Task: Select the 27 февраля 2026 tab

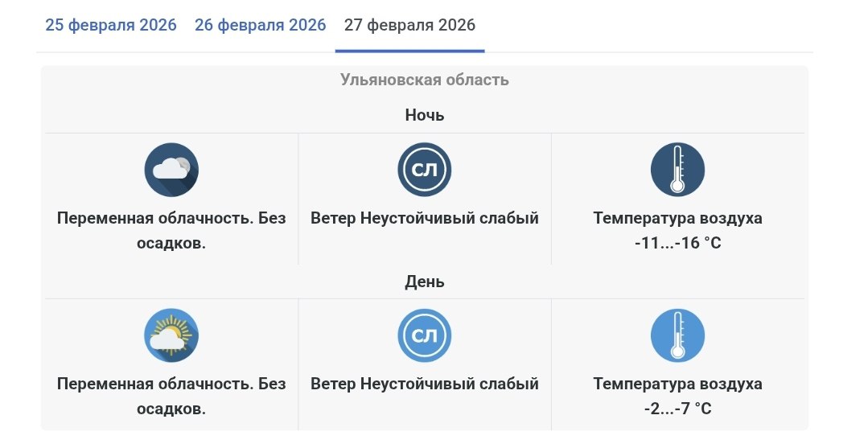Action: (x=409, y=25)
